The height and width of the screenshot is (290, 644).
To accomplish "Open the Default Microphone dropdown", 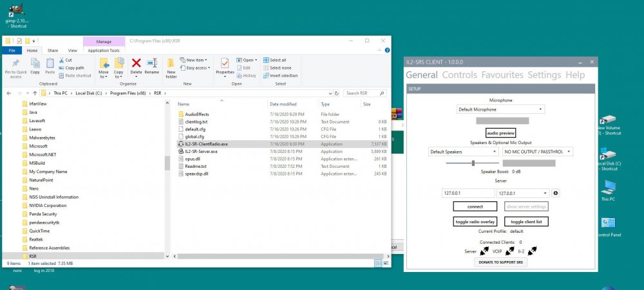I will (500, 109).
